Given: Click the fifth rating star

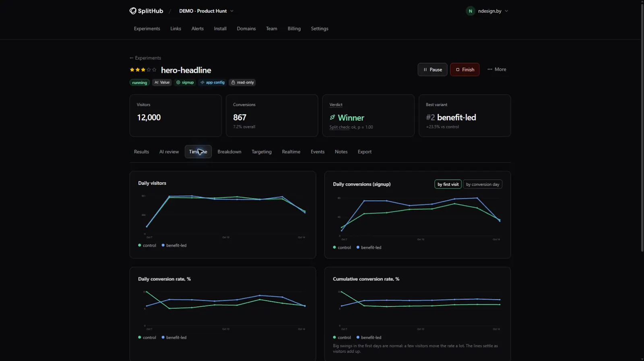Looking at the screenshot, I should click(x=154, y=70).
